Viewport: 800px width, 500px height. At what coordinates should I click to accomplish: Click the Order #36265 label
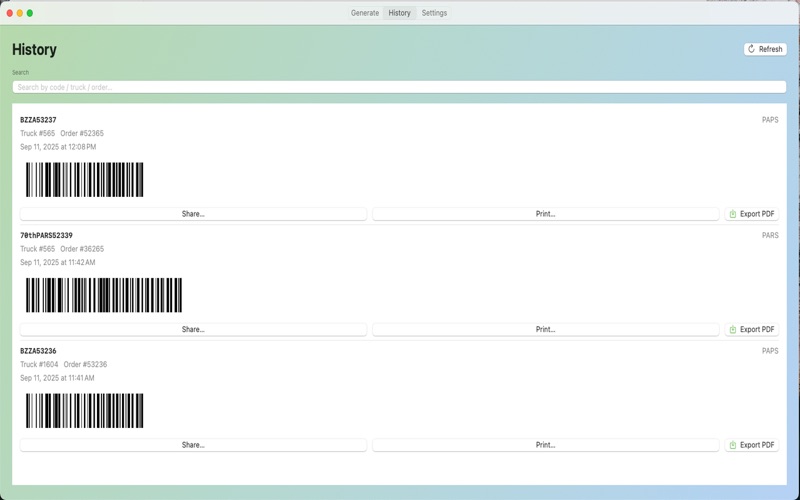click(82, 249)
